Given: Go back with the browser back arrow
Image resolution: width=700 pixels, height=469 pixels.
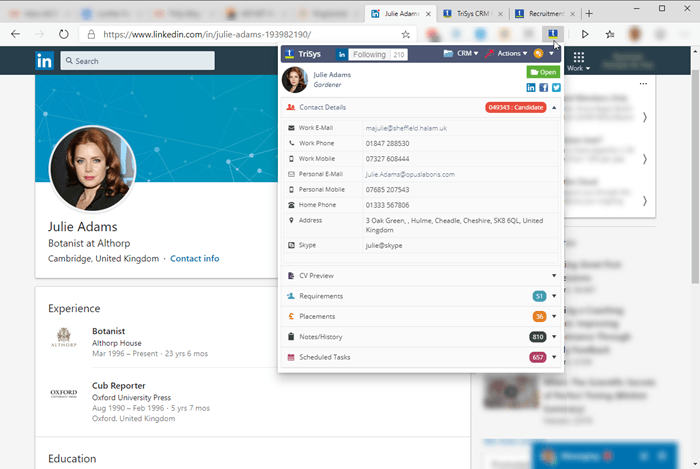Looking at the screenshot, I should point(16,34).
